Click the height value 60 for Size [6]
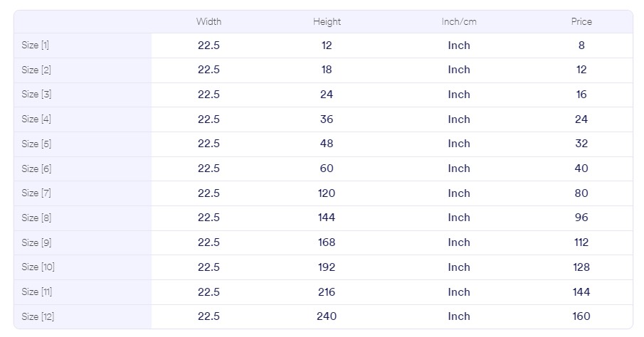This screenshot has height=337, width=644. point(327,168)
